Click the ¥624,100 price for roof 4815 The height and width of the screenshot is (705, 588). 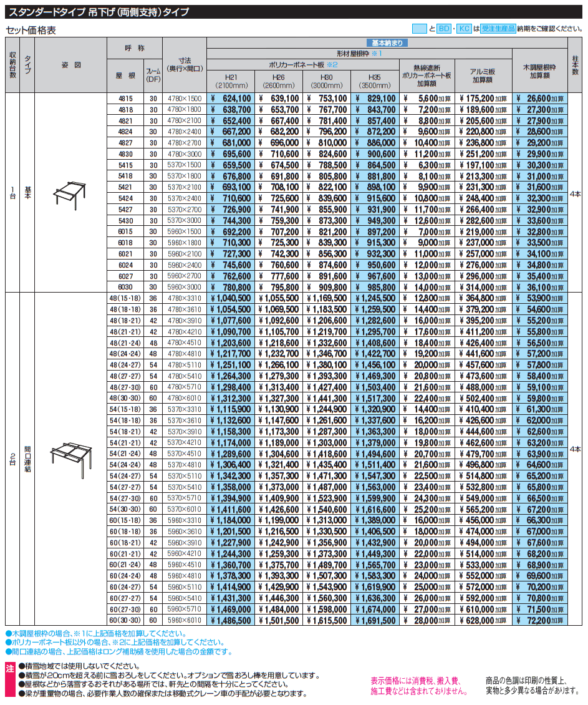click(x=231, y=99)
